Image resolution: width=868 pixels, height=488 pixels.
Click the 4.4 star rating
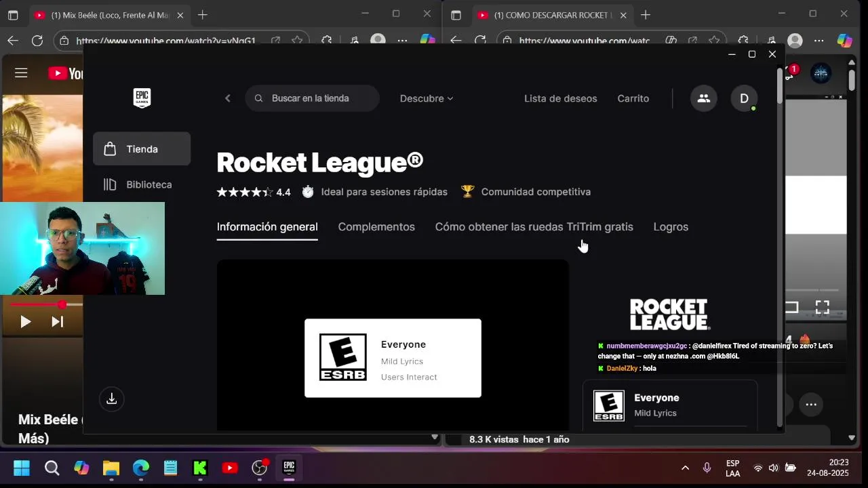[254, 192]
